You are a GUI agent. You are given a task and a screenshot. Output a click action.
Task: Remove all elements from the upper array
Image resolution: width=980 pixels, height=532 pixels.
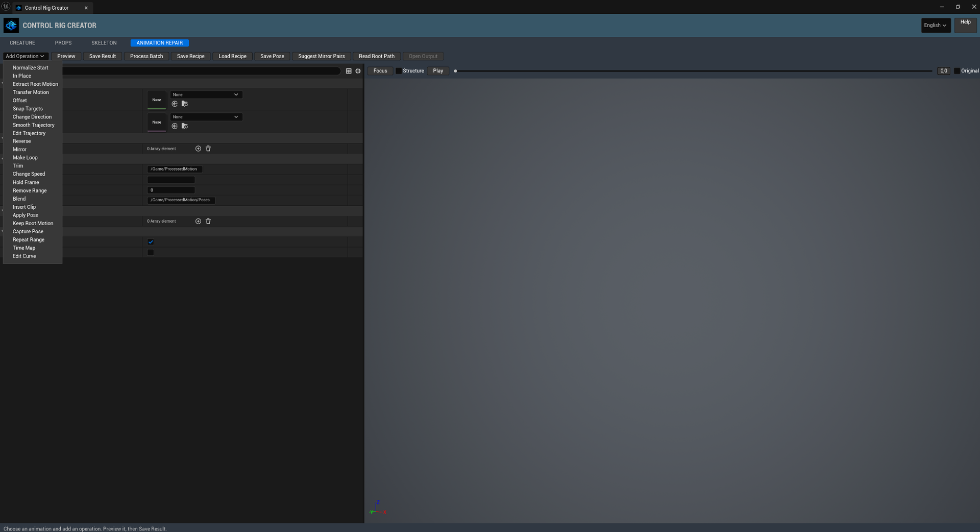click(208, 149)
